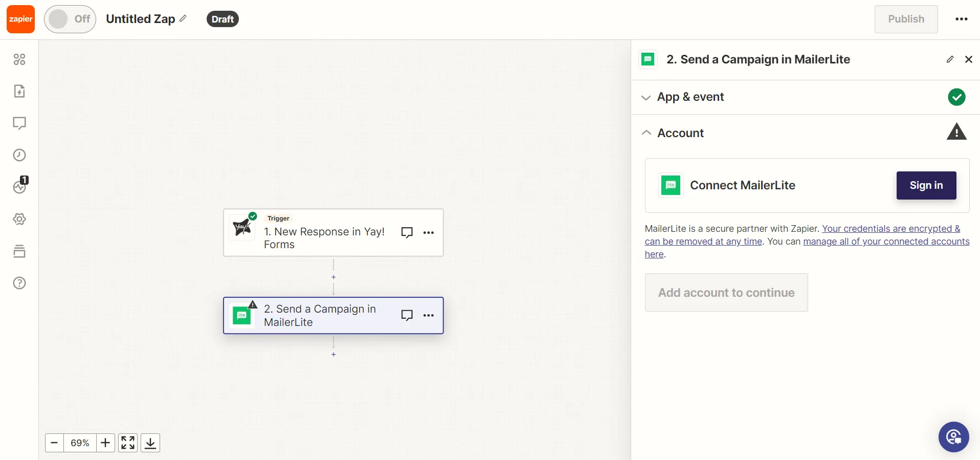The image size is (980, 460).
Task: Click the Connect MailerLite logo icon
Action: click(671, 185)
